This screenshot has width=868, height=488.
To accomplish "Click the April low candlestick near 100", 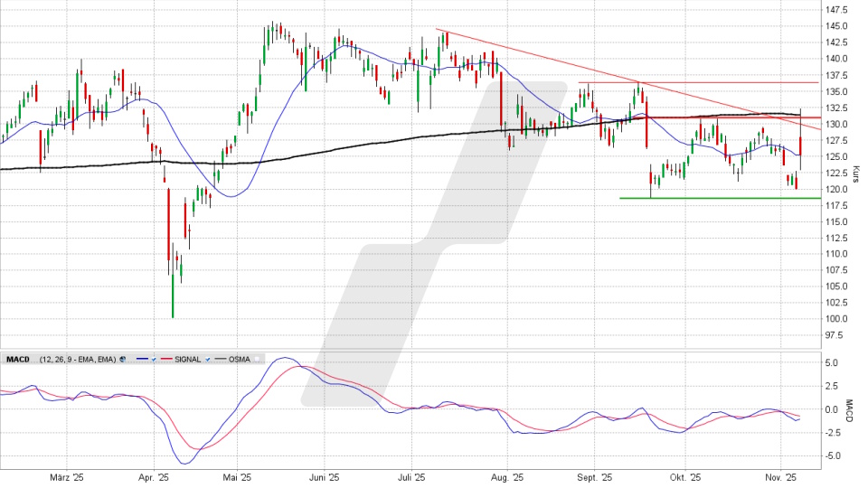I will click(x=172, y=303).
